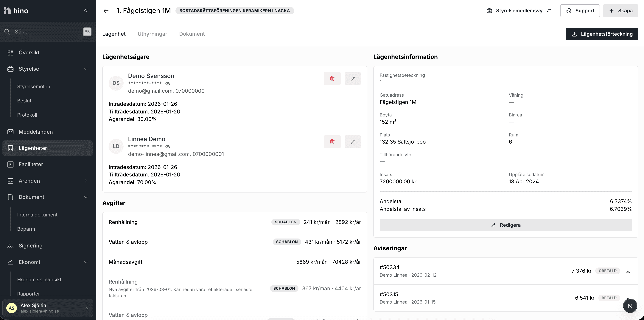This screenshot has width=644, height=320.
Task: Collapse the sidebar with double chevron icon
Action: pyautogui.click(x=86, y=10)
